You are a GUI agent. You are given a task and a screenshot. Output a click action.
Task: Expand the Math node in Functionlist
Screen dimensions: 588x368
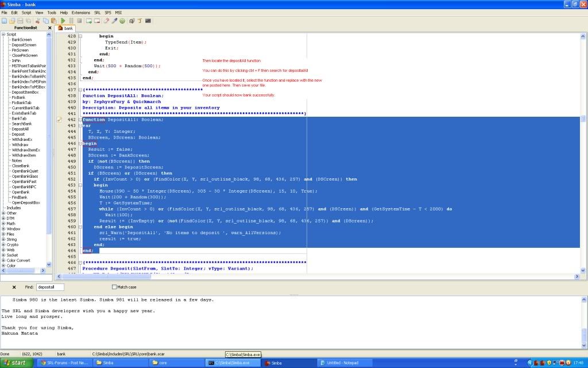pyautogui.click(x=3, y=224)
